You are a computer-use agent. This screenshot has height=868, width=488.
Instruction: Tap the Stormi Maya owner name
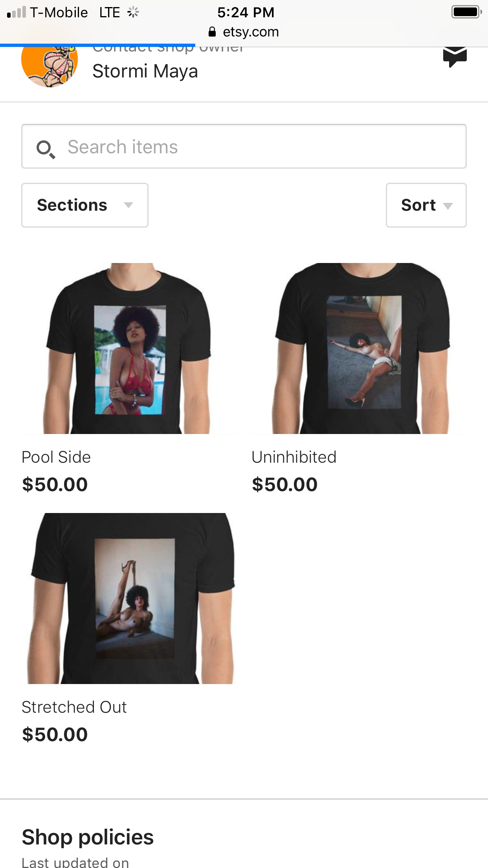[x=145, y=71]
